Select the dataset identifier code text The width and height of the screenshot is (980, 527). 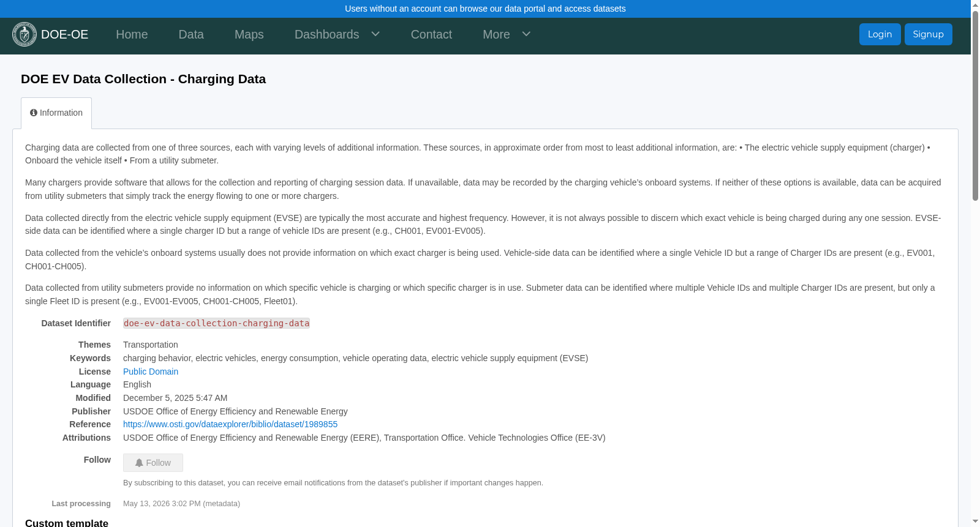pos(216,323)
